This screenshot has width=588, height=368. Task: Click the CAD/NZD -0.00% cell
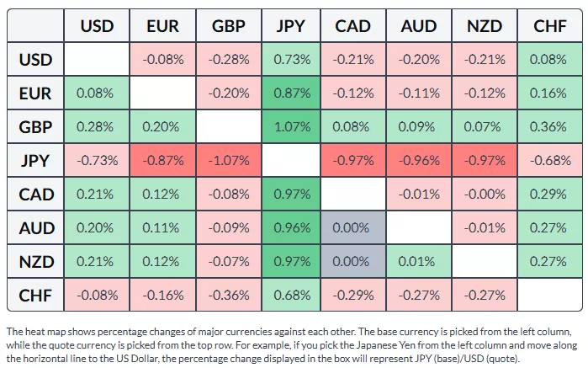point(484,195)
